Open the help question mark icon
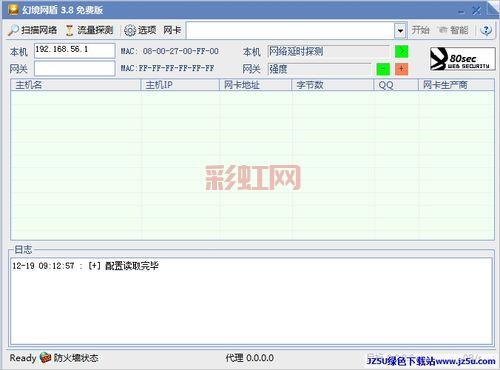Viewport: 500px width, 370px height. [486, 30]
